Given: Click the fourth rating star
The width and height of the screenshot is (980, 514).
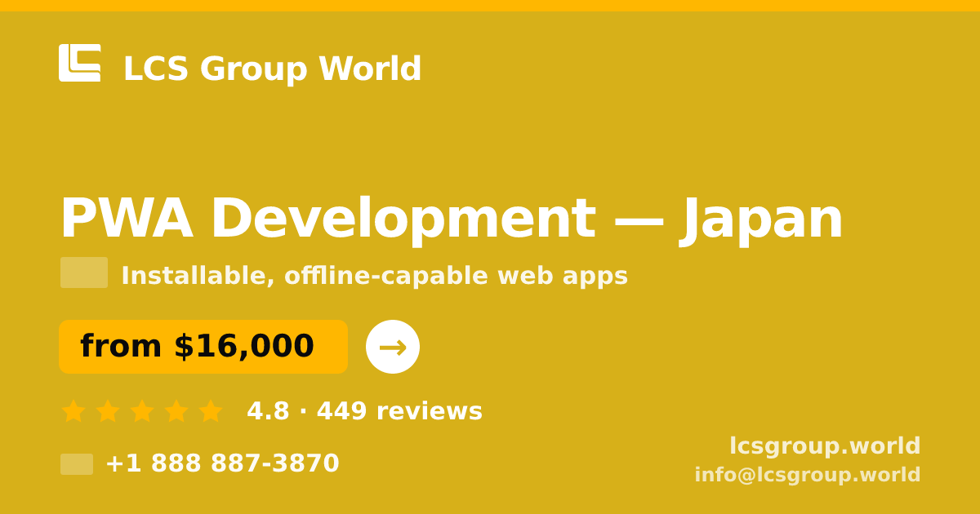Looking at the screenshot, I should click(x=176, y=411).
